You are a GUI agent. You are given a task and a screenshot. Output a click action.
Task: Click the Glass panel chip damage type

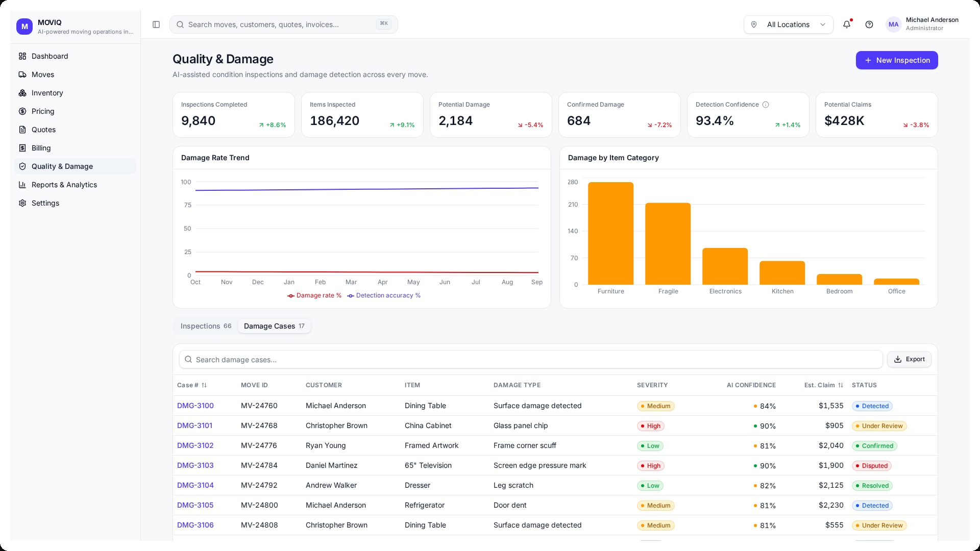point(521,425)
